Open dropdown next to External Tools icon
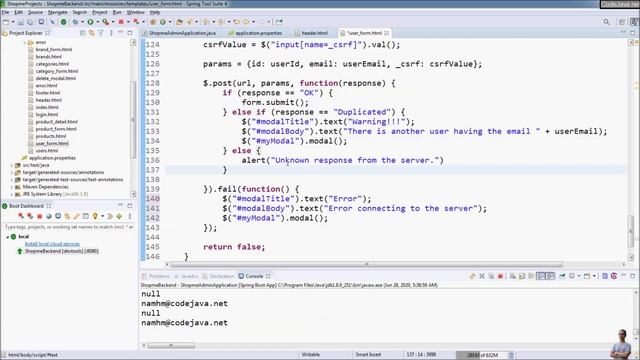Screen dimensions: 640x360 click(x=113, y=22)
